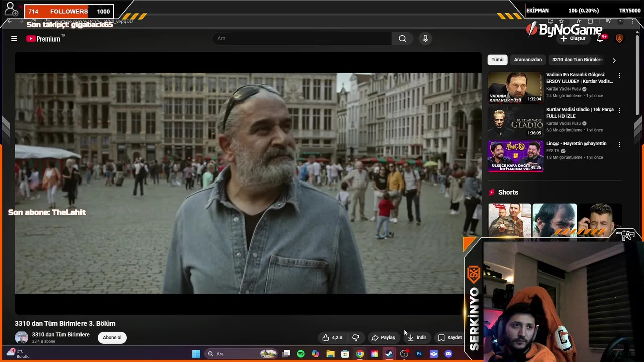Open Task View in the taskbar
644x362 pixels.
click(286, 354)
